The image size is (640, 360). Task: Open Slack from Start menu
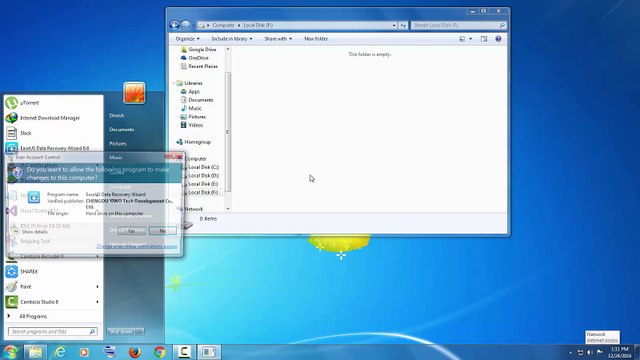coord(53,133)
